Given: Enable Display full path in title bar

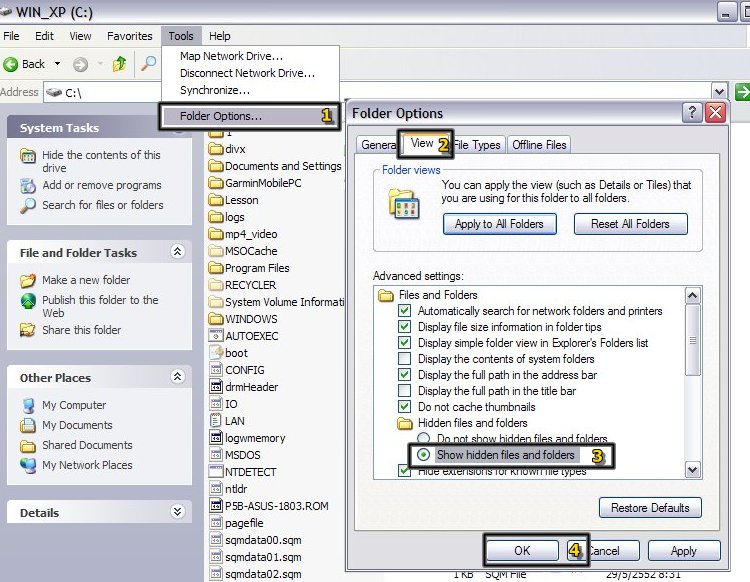Looking at the screenshot, I should [x=405, y=391].
